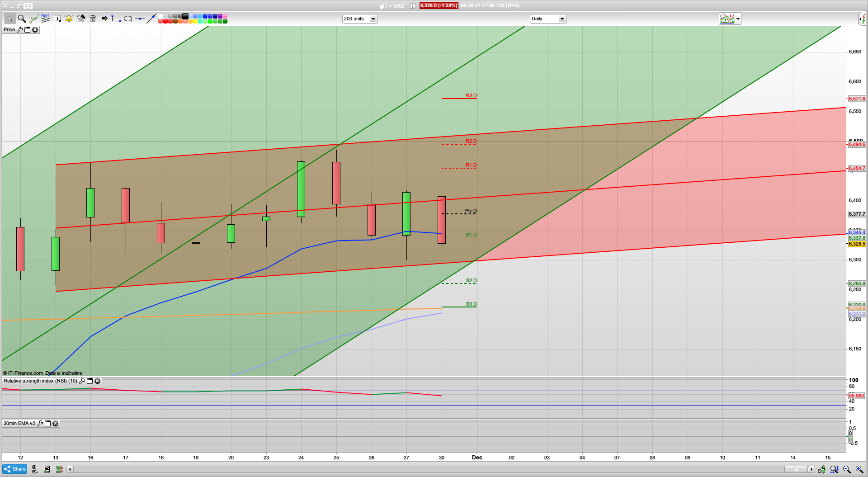Select the Raff channel drawing tool
The image size is (868, 477).
(x=45, y=19)
